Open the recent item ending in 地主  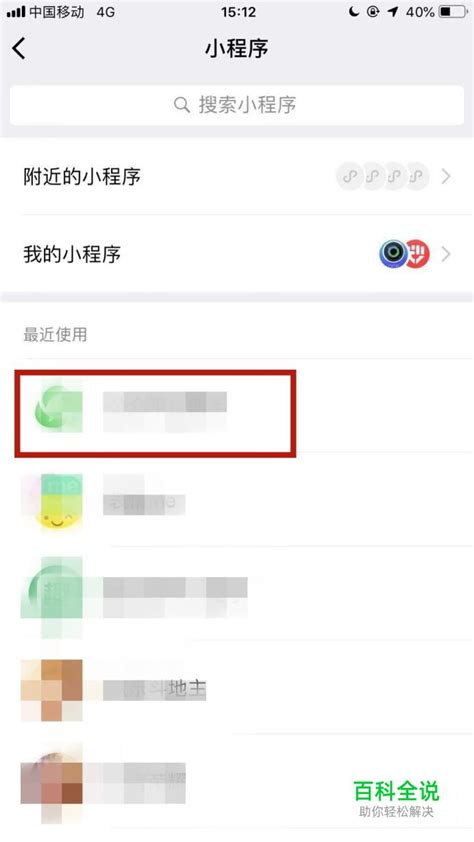(237, 688)
